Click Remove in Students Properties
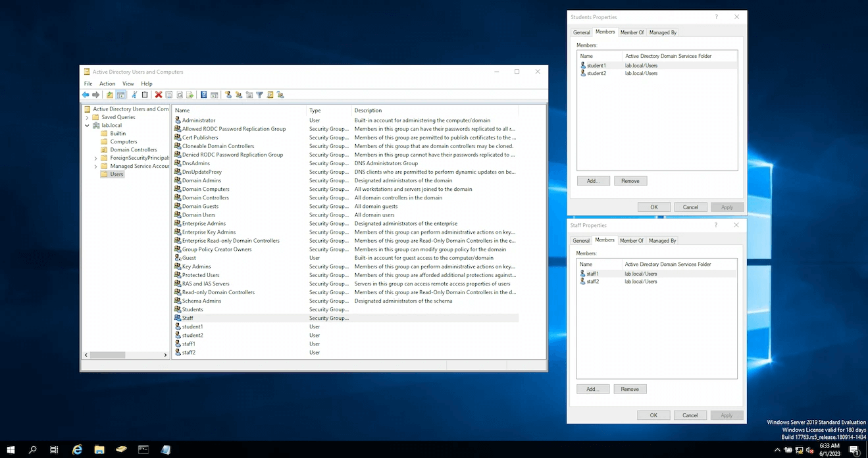The width and height of the screenshot is (868, 458). (x=630, y=180)
